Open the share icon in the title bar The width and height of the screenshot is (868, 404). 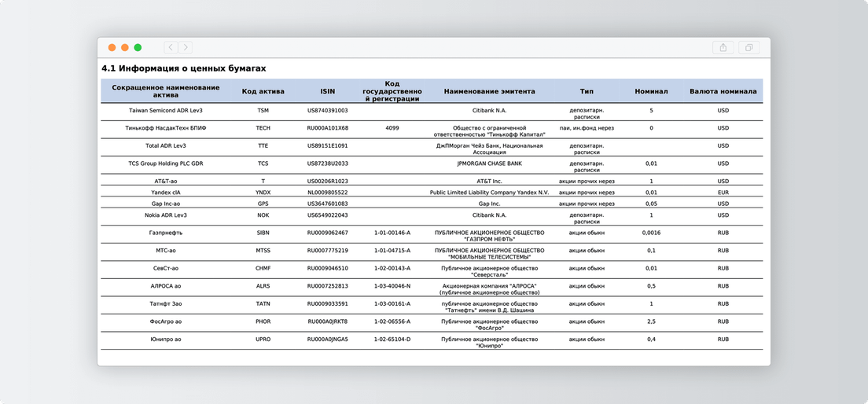click(x=723, y=48)
